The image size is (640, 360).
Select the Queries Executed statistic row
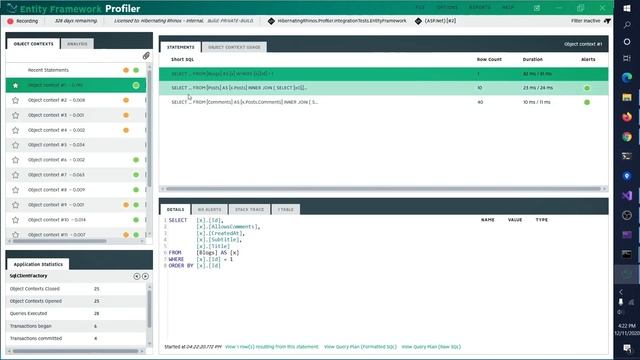(76, 313)
